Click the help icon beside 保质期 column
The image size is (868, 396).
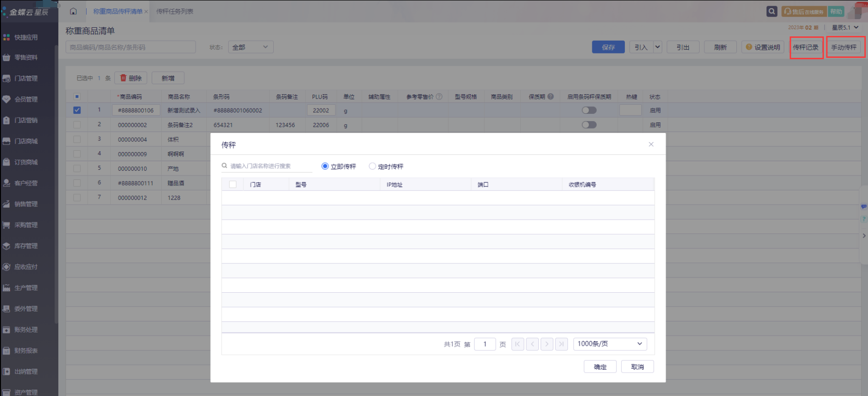(x=551, y=97)
